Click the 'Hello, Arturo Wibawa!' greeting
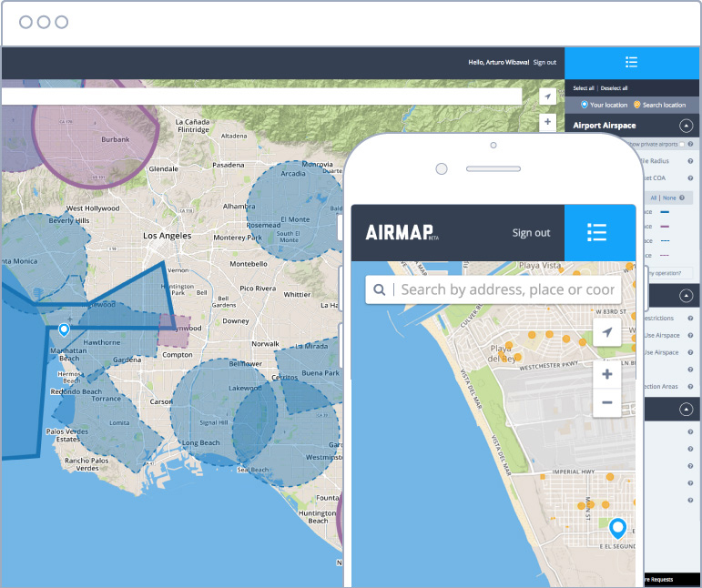Image resolution: width=702 pixels, height=588 pixels. pos(499,62)
